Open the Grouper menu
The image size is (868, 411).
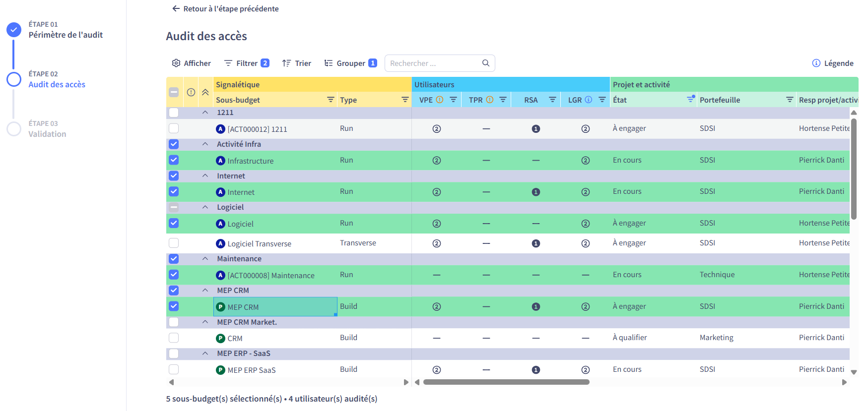[x=350, y=63]
